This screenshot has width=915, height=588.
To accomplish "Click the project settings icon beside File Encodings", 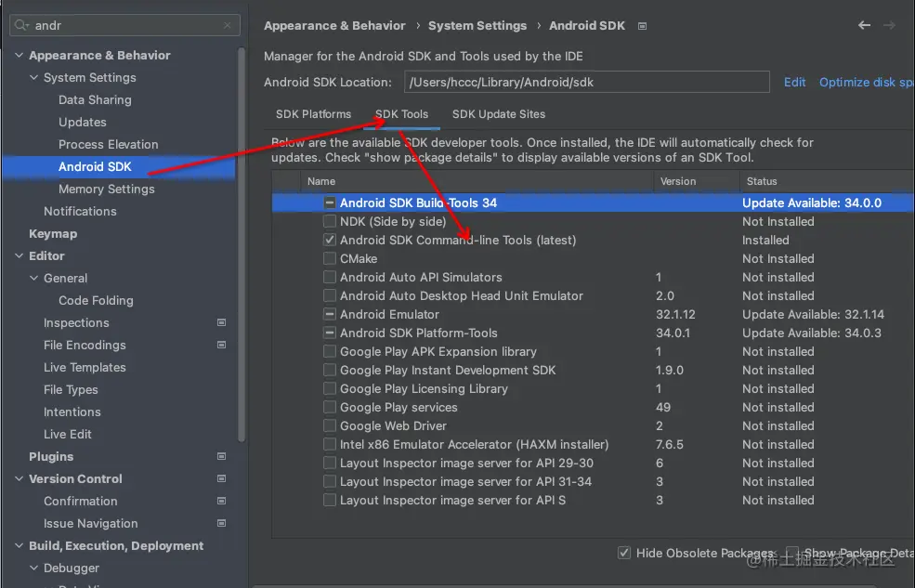I will [222, 345].
